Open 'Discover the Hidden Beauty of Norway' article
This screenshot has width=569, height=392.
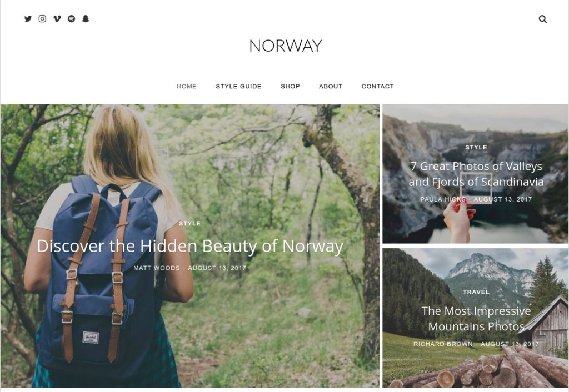coord(190,246)
